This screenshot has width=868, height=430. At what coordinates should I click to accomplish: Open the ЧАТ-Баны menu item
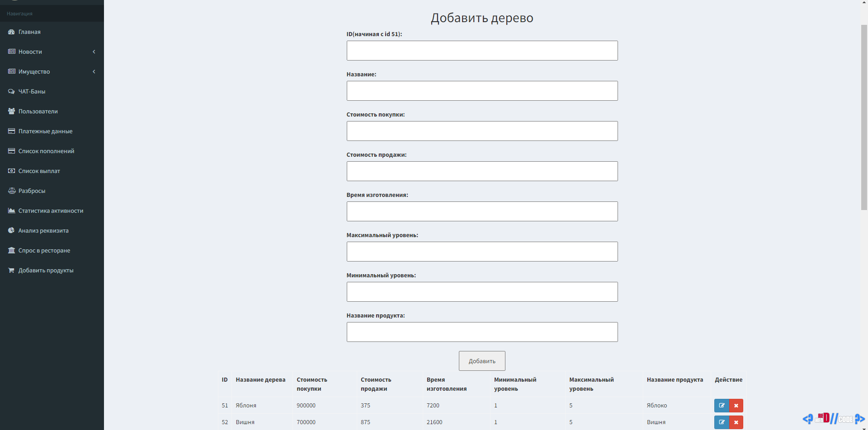pos(52,92)
